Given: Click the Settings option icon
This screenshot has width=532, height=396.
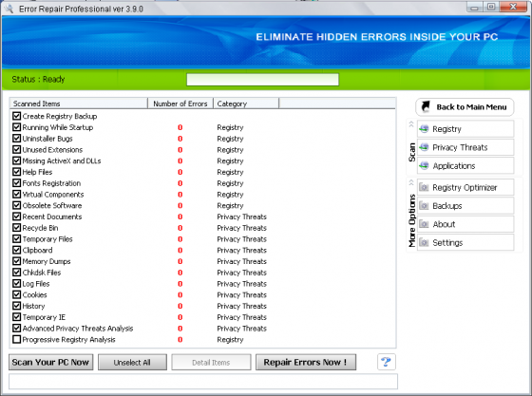Looking at the screenshot, I should point(424,242).
